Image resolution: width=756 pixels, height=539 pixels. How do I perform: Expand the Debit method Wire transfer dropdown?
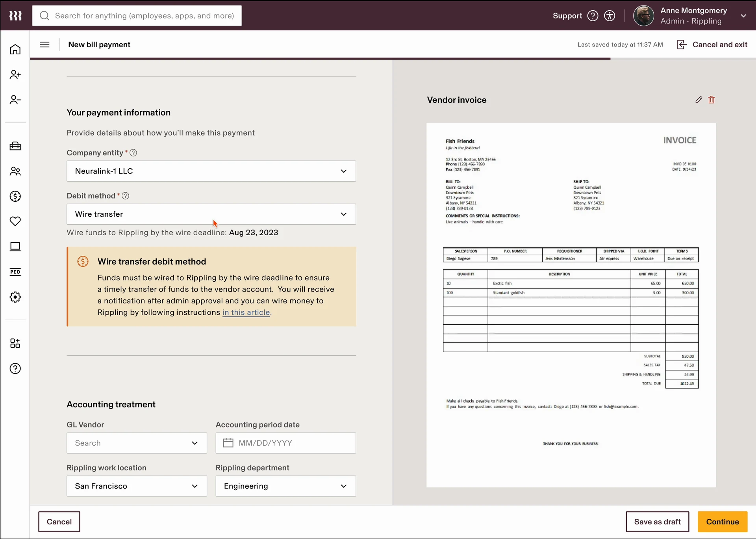point(211,214)
